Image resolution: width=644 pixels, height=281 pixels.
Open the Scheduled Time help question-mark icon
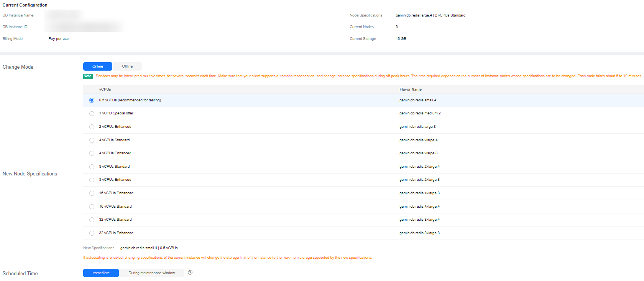(190, 273)
